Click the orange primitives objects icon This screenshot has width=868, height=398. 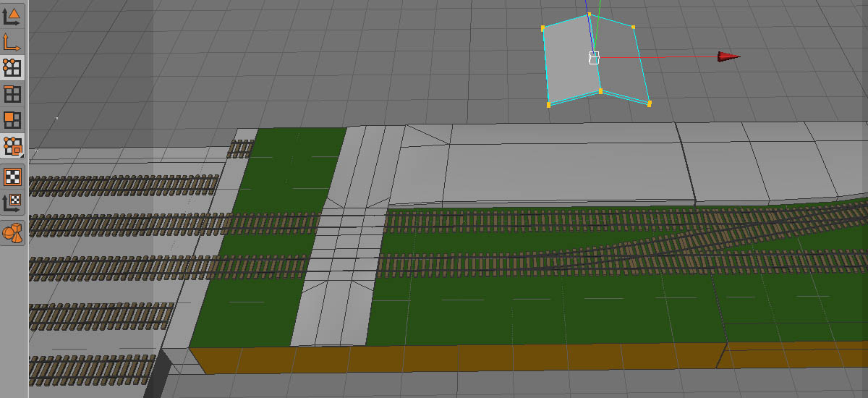click(x=12, y=233)
